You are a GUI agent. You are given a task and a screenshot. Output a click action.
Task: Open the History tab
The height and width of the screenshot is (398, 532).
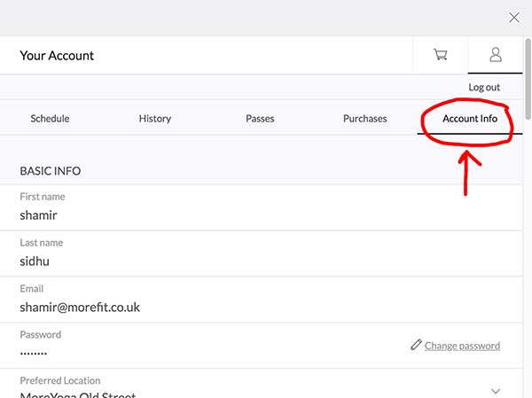coord(155,119)
